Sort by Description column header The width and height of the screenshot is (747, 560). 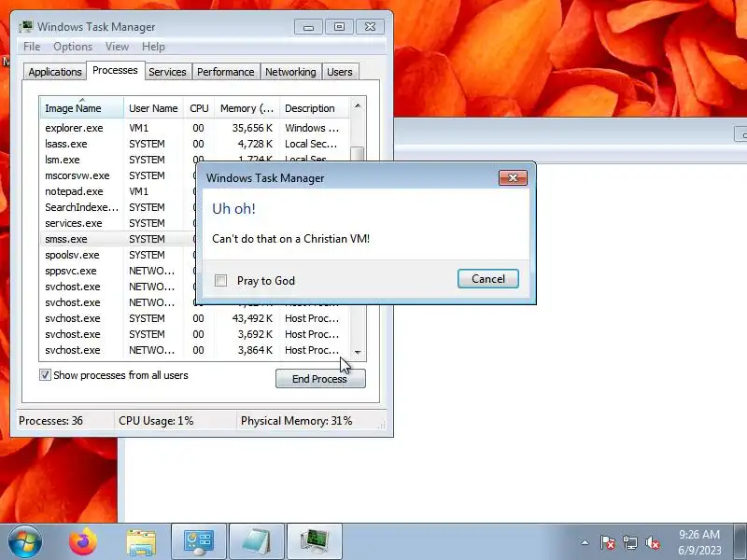coord(315,108)
